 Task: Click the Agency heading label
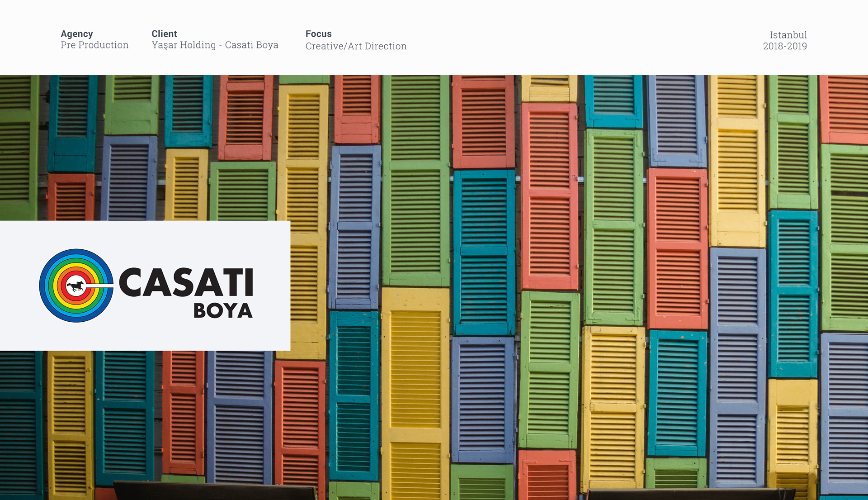[77, 34]
